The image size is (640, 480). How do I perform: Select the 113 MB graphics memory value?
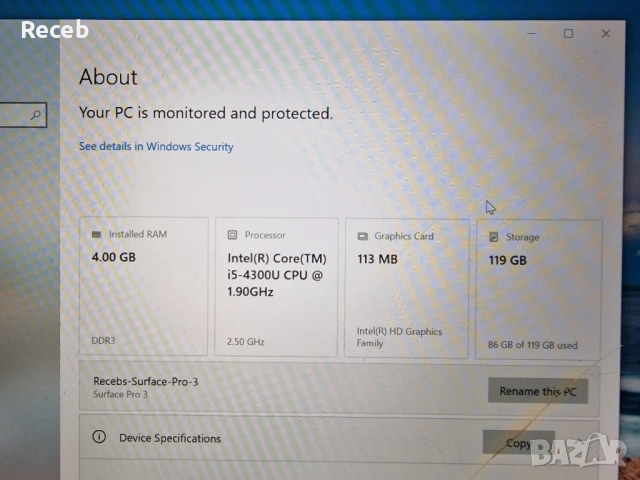click(378, 259)
